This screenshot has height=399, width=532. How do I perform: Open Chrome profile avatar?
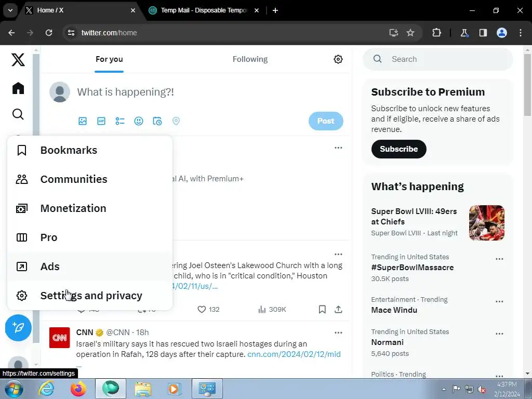click(x=502, y=33)
